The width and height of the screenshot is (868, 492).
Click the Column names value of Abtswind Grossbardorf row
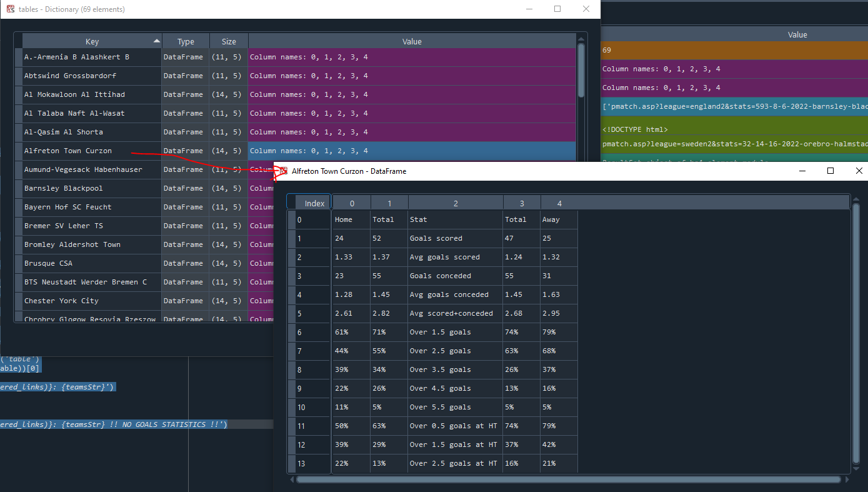pyautogui.click(x=412, y=76)
